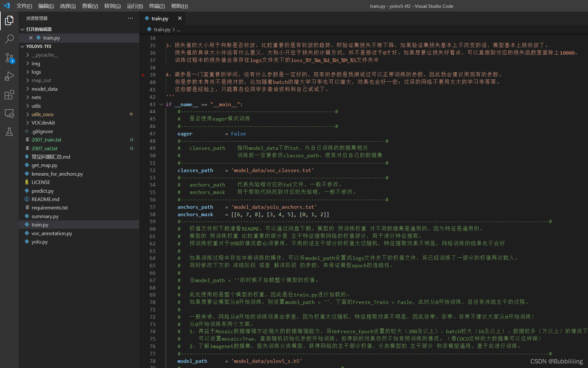Click the VS Code logo icon
The width and height of the screenshot is (588, 368).
[7, 6]
